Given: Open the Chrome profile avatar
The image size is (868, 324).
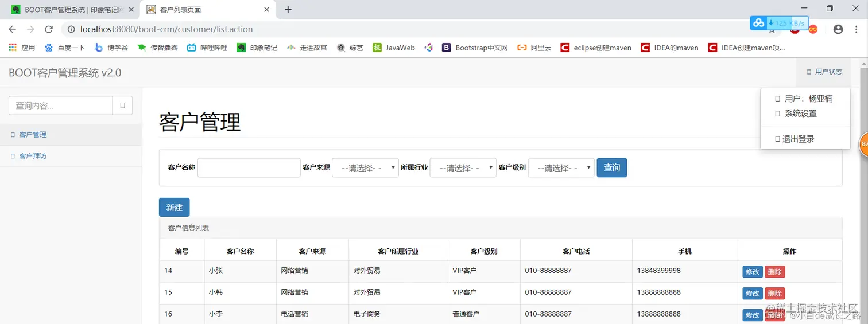Looking at the screenshot, I should click(x=838, y=29).
